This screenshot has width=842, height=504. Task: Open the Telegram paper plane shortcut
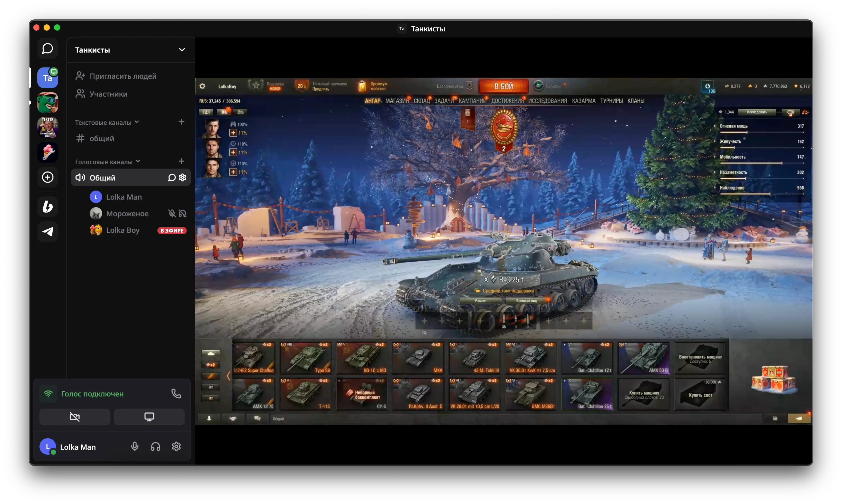47,231
